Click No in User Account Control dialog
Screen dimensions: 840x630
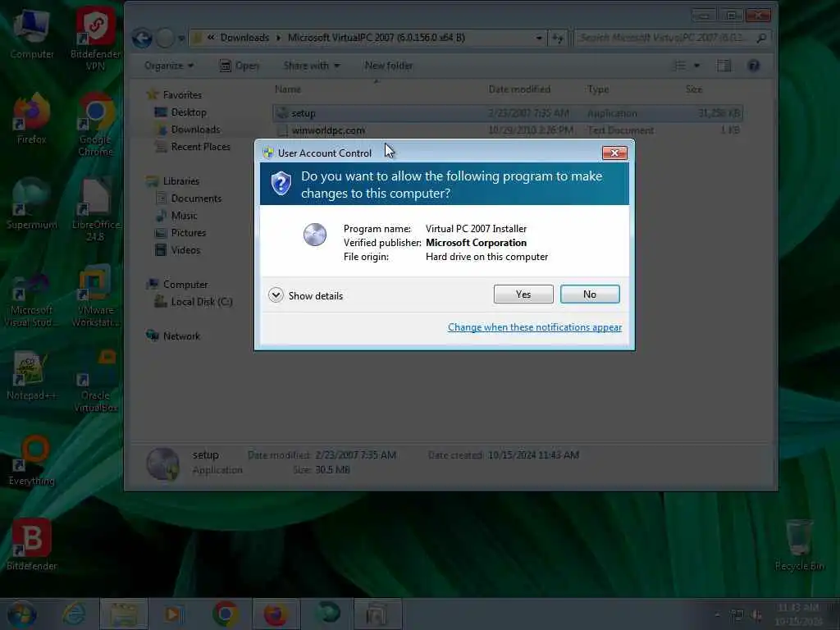589,294
